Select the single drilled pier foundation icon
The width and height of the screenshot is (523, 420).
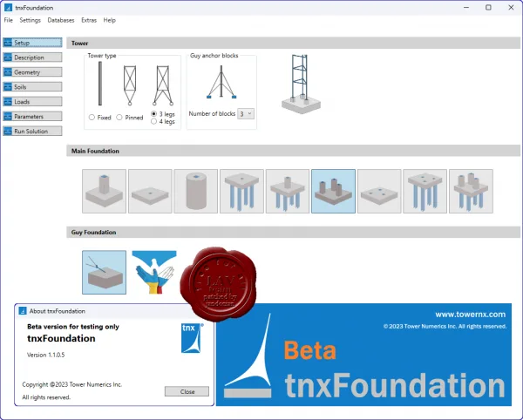(196, 191)
